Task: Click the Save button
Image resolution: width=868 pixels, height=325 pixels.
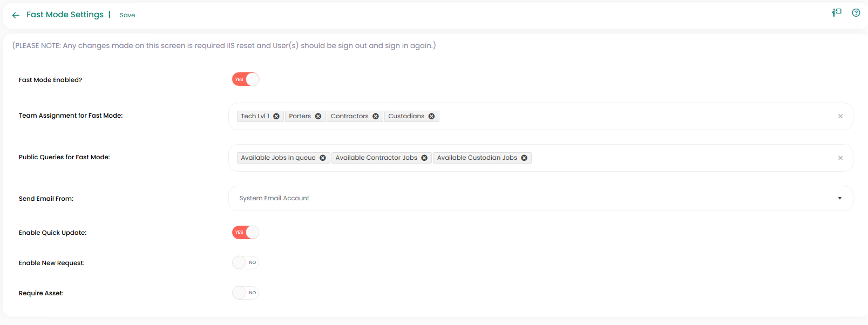Action: (x=127, y=15)
